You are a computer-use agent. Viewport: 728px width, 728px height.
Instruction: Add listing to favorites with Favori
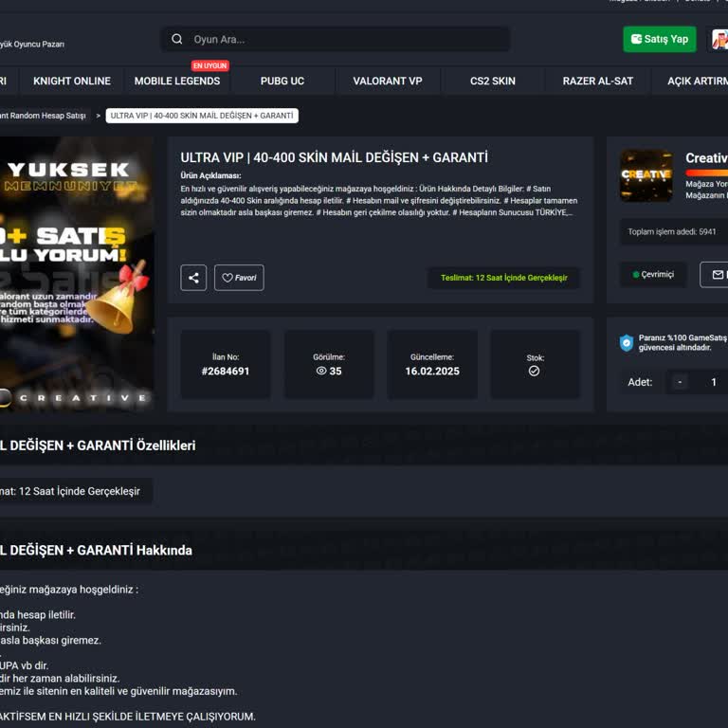pos(239,278)
